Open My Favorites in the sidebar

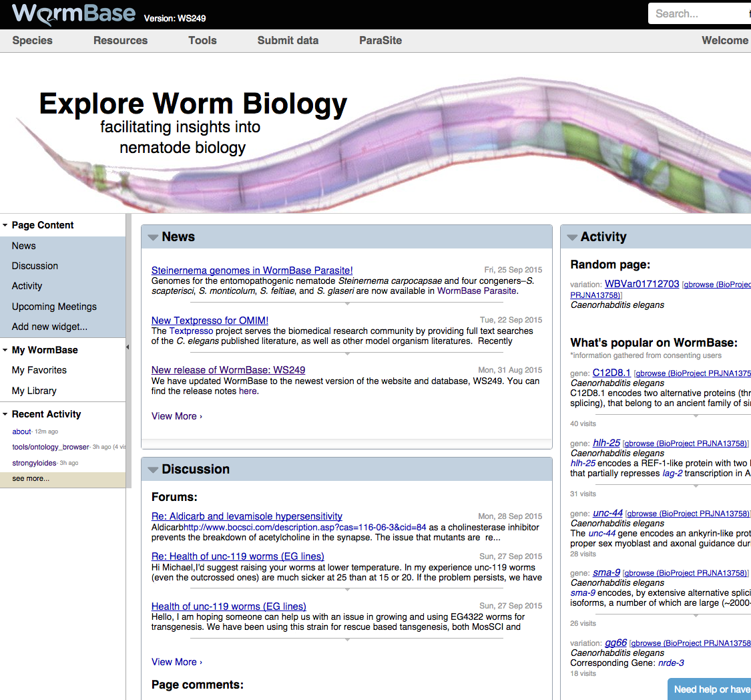coord(39,370)
